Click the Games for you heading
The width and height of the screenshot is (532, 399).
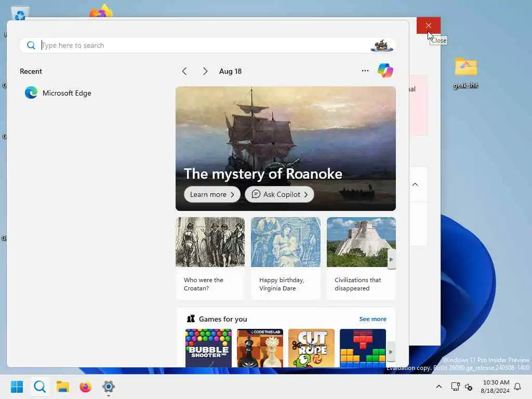[223, 319]
